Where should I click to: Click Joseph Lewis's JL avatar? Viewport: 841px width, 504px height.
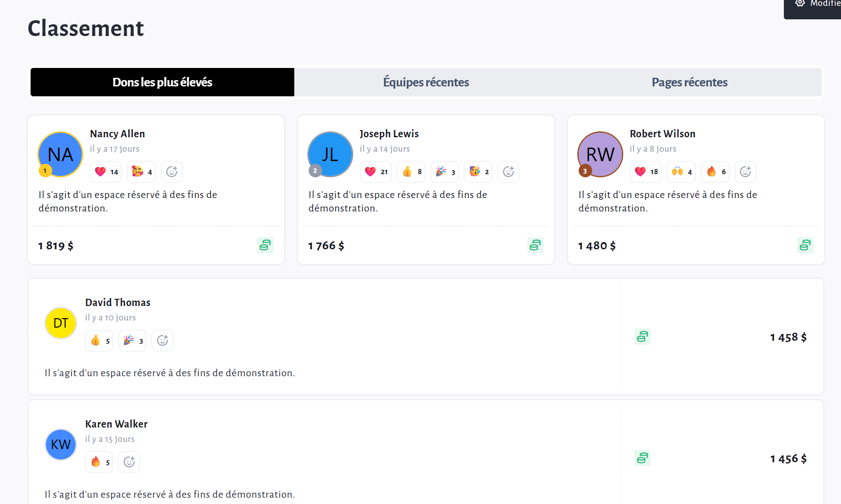(330, 154)
